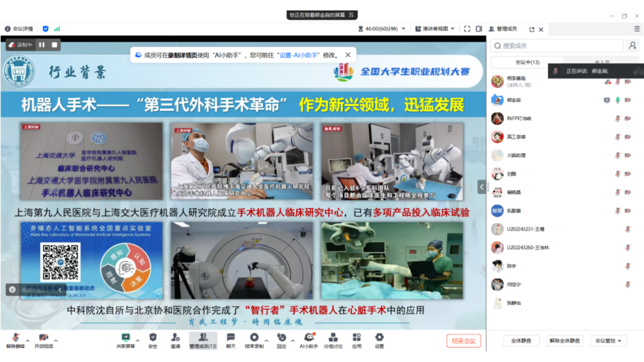The image size is (644, 362).
Task: Unmute U202243231 member microphone
Action: pos(628,229)
